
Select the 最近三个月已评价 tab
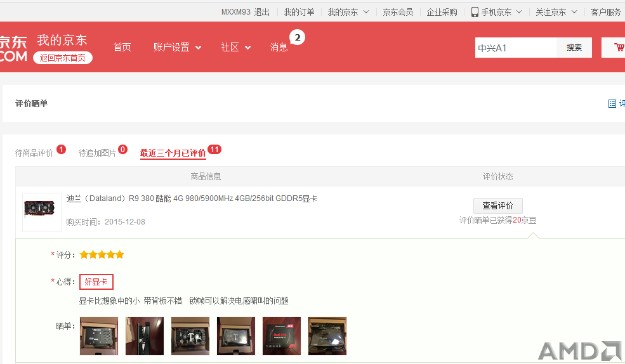coord(173,153)
